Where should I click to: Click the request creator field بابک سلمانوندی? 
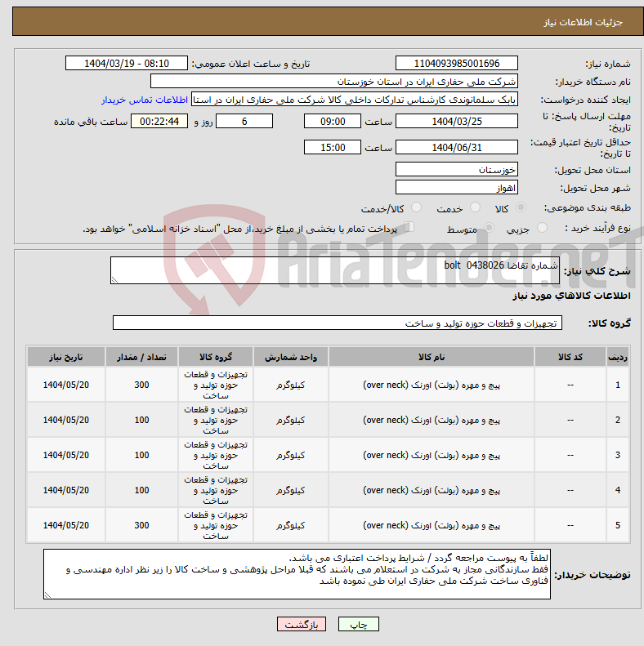[355, 100]
